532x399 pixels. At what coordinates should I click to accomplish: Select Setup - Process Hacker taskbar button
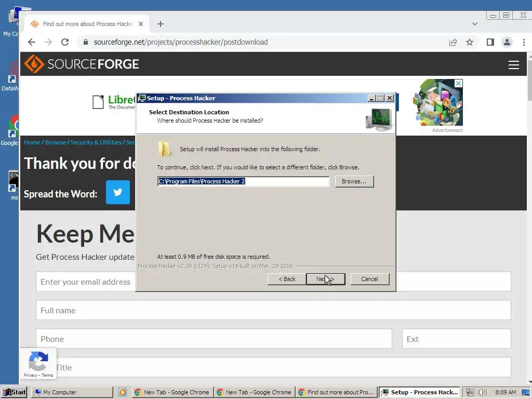click(x=419, y=392)
